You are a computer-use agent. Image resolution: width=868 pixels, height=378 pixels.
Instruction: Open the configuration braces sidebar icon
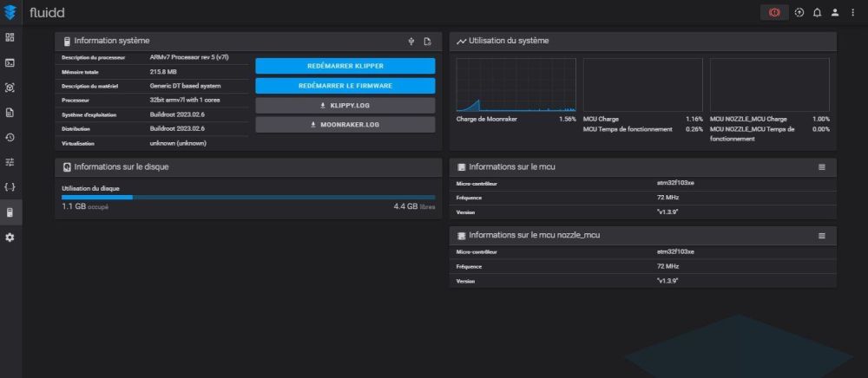(10, 186)
